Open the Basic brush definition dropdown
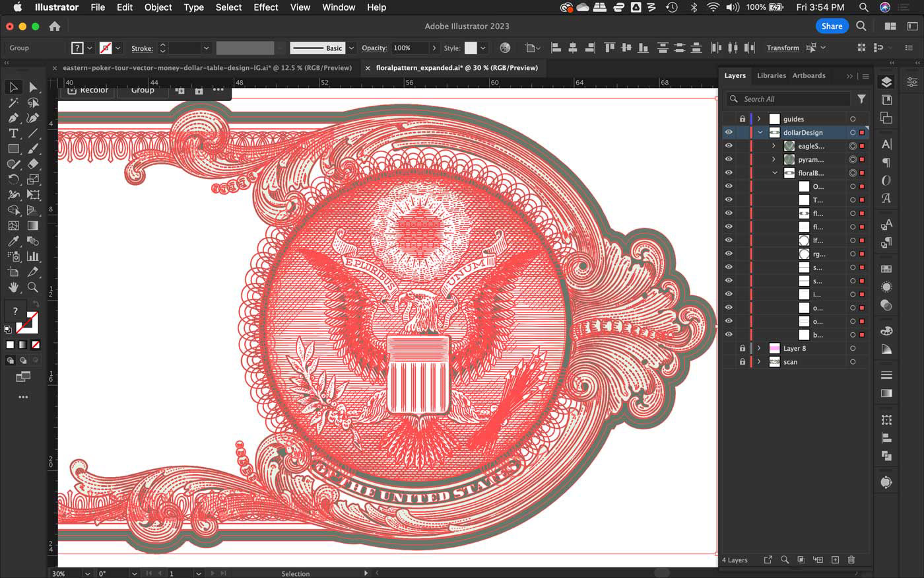The image size is (924, 578). click(351, 48)
